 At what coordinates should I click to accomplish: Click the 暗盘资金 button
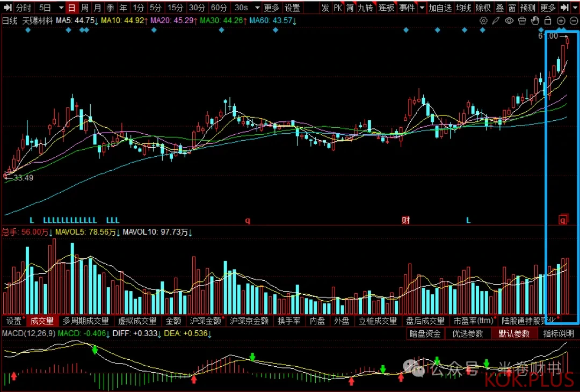pyautogui.click(x=425, y=333)
